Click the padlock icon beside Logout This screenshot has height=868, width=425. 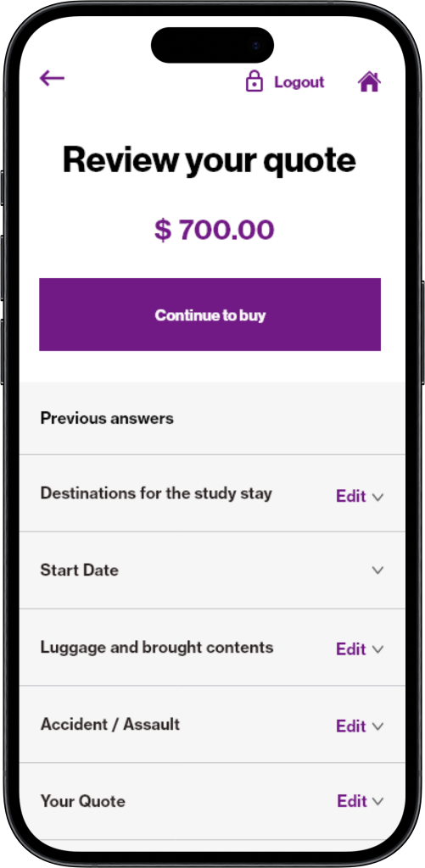254,81
